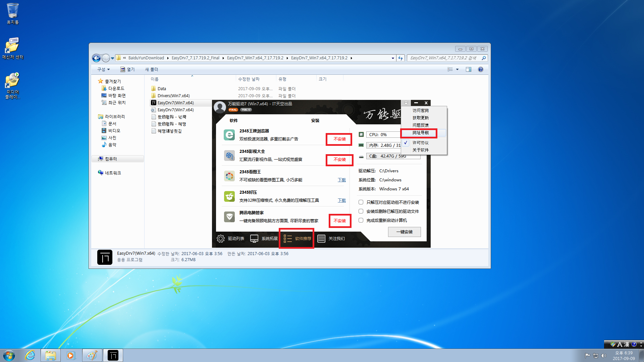Screen dimensions: 644x362
Task: Click the memory 内存 indicator icon
Action: 361,145
